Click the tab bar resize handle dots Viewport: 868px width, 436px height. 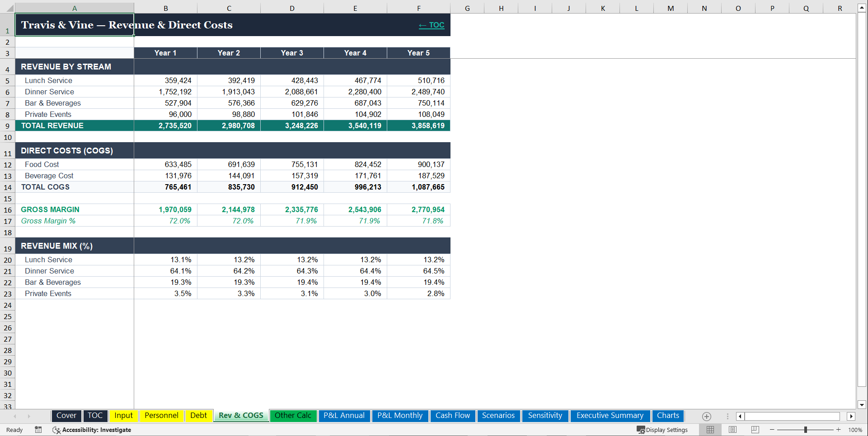click(x=727, y=416)
